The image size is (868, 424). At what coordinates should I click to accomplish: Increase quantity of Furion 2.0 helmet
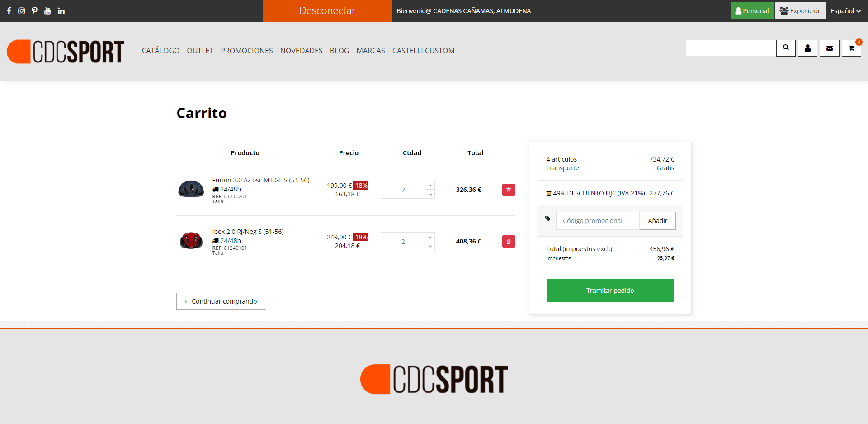pyautogui.click(x=430, y=186)
